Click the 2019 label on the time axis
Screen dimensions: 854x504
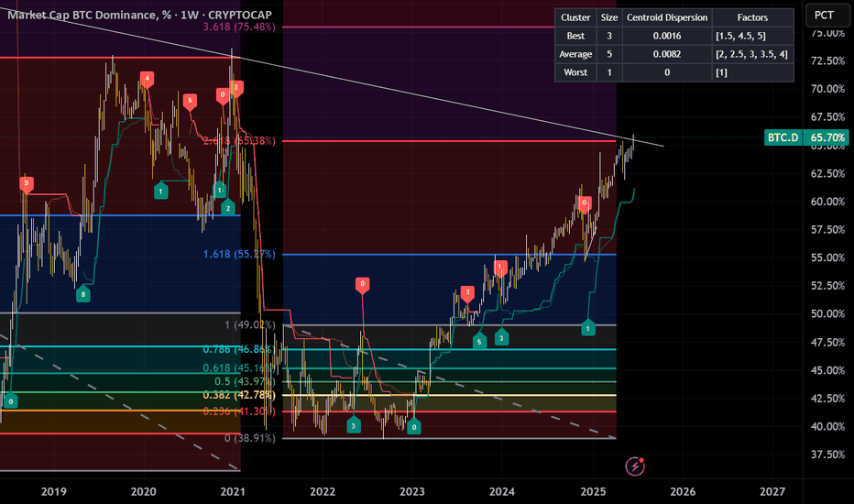54,491
